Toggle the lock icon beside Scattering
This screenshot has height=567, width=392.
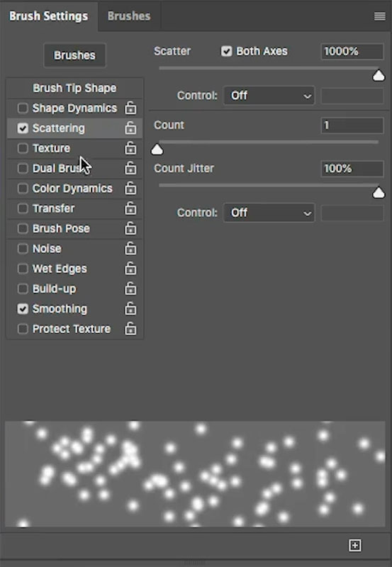[130, 128]
